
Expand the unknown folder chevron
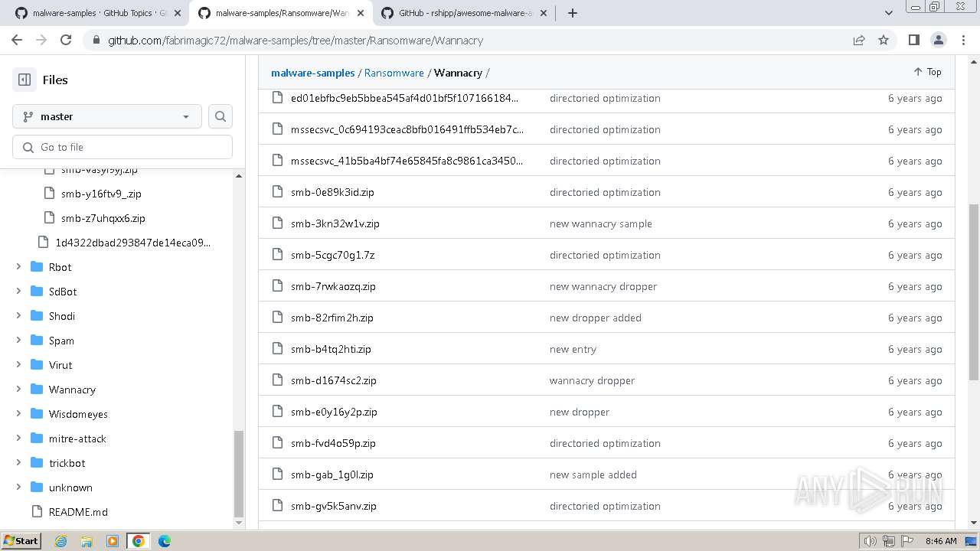pos(18,487)
